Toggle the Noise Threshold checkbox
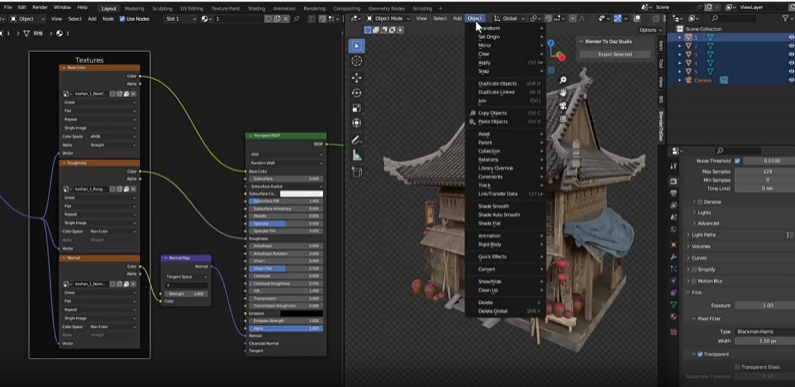The width and height of the screenshot is (795, 387). pyautogui.click(x=737, y=161)
